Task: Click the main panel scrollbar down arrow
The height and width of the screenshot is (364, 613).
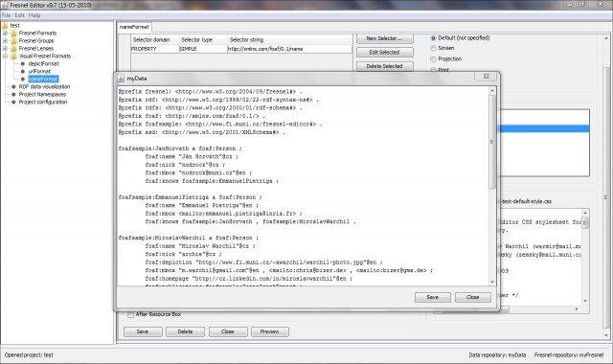Action: pyautogui.click(x=606, y=335)
